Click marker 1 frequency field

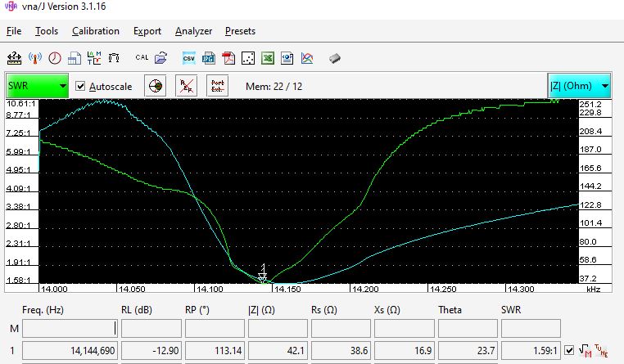pos(70,350)
